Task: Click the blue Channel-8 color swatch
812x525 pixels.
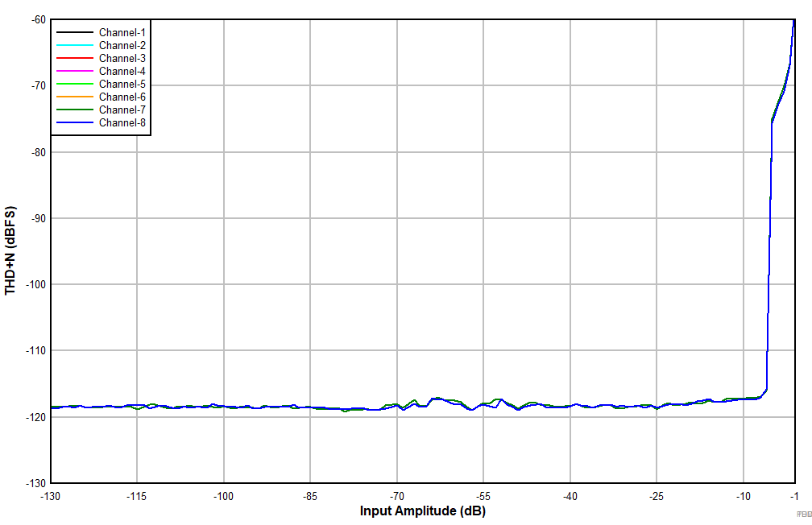Action: (77, 122)
